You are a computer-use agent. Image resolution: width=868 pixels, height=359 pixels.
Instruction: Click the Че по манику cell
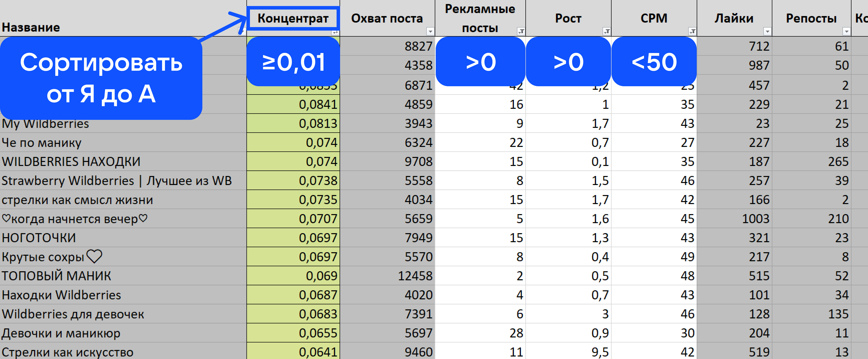click(x=123, y=142)
